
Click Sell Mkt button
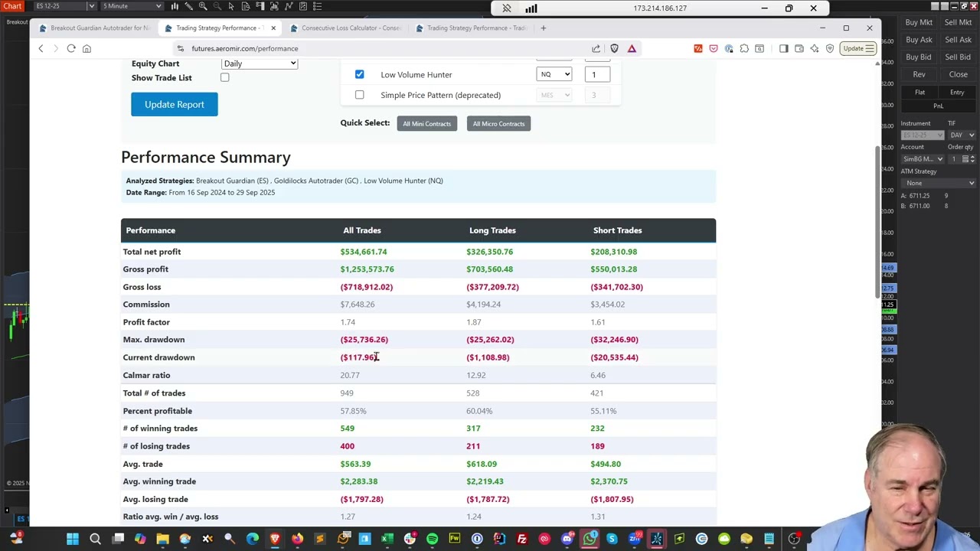958,23
